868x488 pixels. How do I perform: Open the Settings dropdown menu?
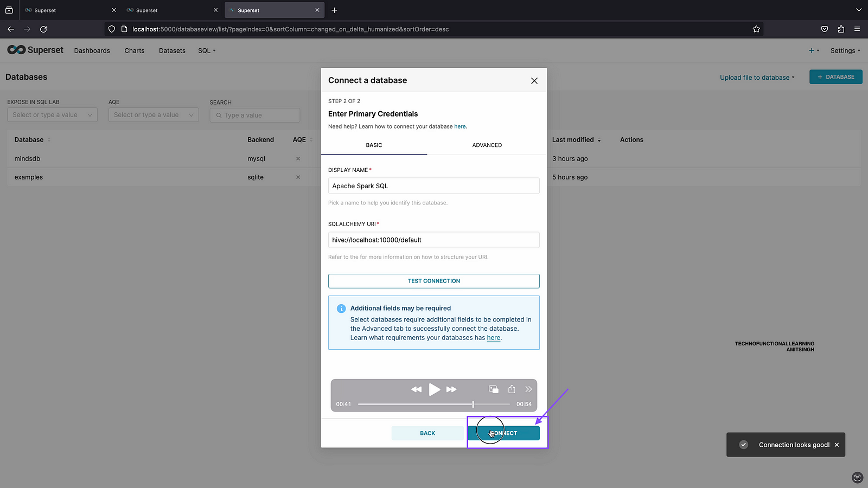845,50
